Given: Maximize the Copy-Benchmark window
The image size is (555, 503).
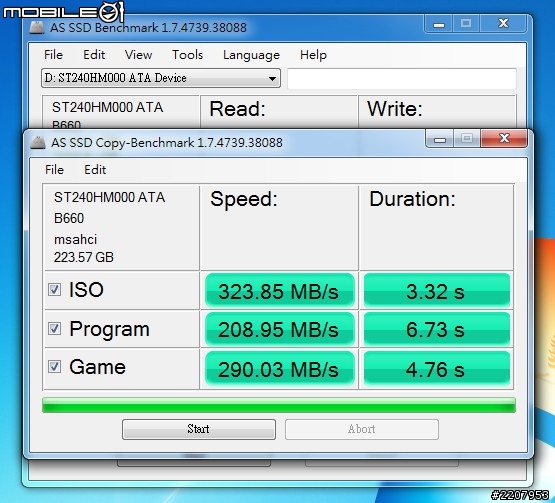Looking at the screenshot, I should [x=467, y=138].
